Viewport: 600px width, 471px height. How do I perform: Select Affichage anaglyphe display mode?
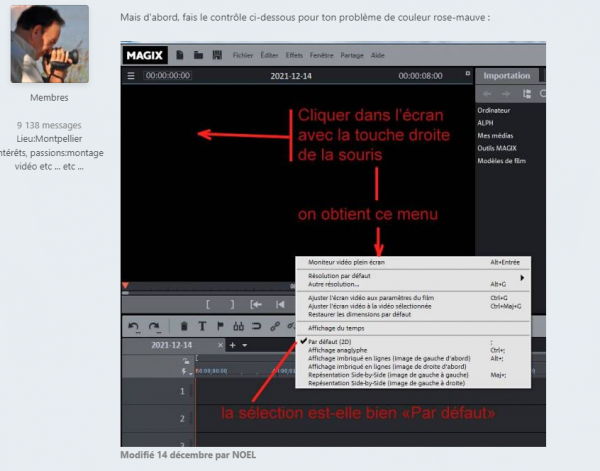pos(413,350)
